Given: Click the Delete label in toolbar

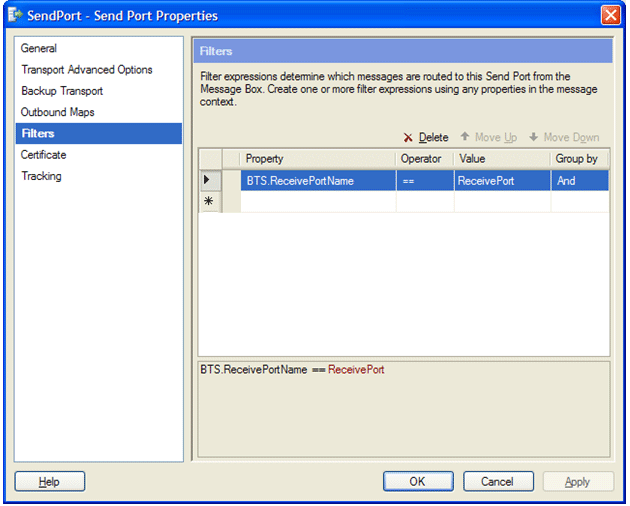Looking at the screenshot, I should (x=434, y=137).
